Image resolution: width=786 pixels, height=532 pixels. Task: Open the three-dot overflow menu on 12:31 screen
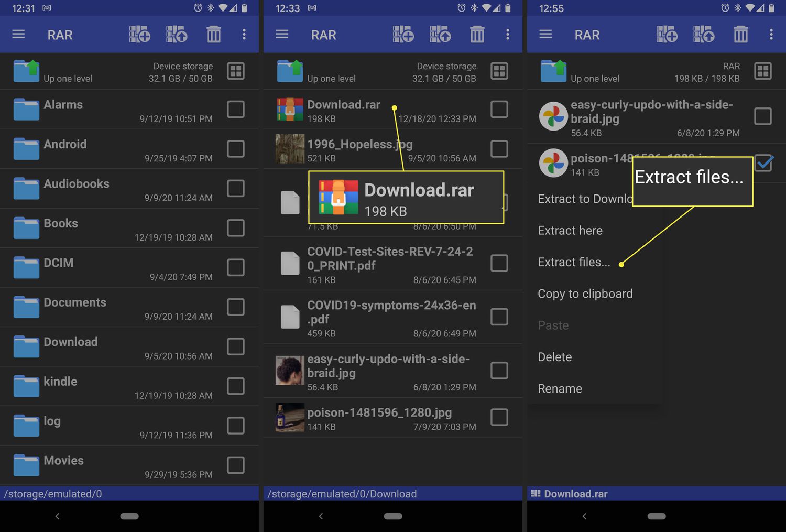click(x=244, y=35)
